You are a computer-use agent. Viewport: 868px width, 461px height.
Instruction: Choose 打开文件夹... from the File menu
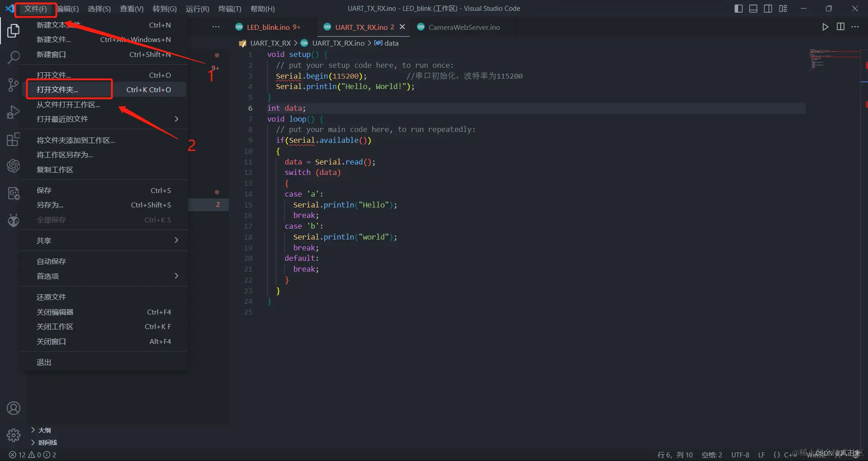coord(104,89)
